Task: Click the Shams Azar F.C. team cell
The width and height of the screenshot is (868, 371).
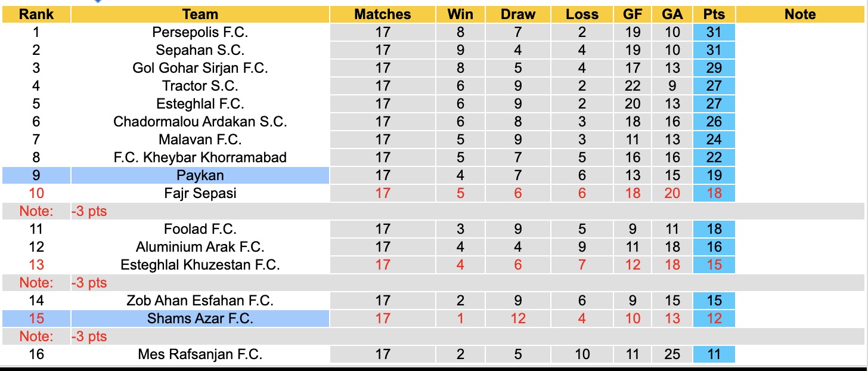Action: [x=200, y=319]
